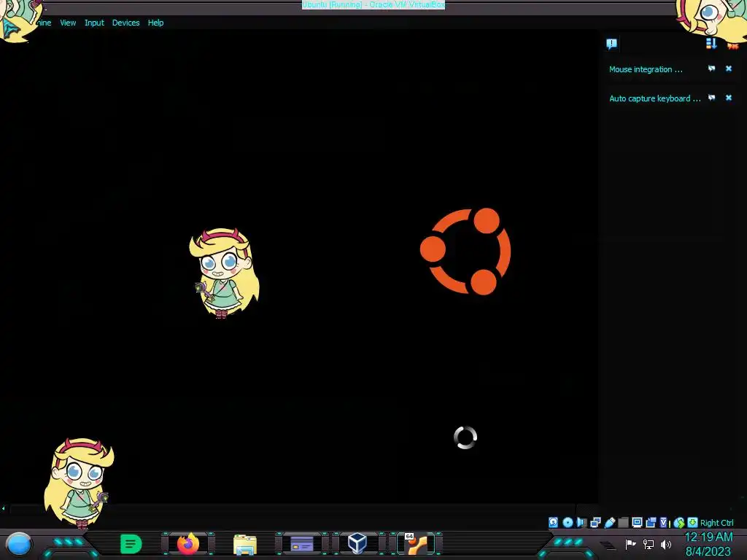Click the CPU virtualization V status icon
This screenshot has height=560, width=747.
click(x=664, y=522)
